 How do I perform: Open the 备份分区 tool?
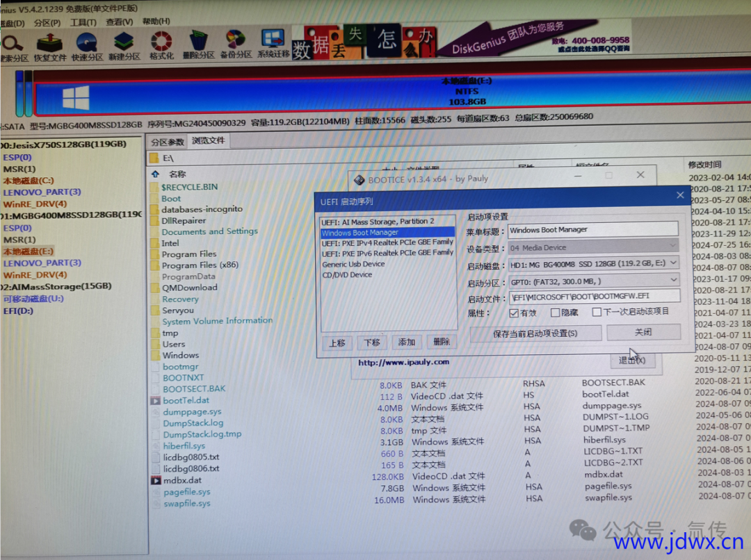236,45
